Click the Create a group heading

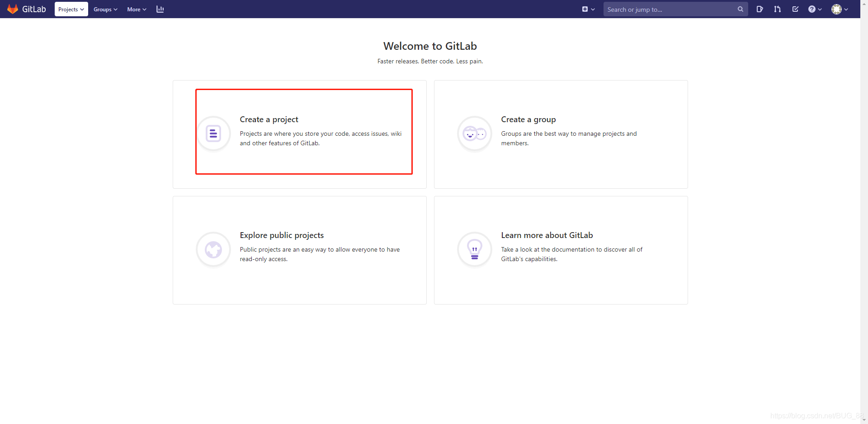[x=528, y=119]
